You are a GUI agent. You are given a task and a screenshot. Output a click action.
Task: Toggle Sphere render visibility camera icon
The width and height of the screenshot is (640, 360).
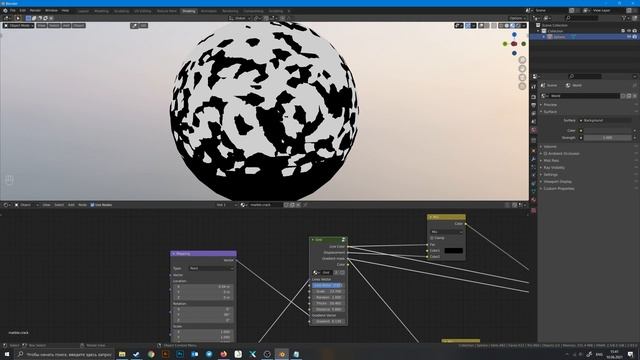tap(634, 37)
